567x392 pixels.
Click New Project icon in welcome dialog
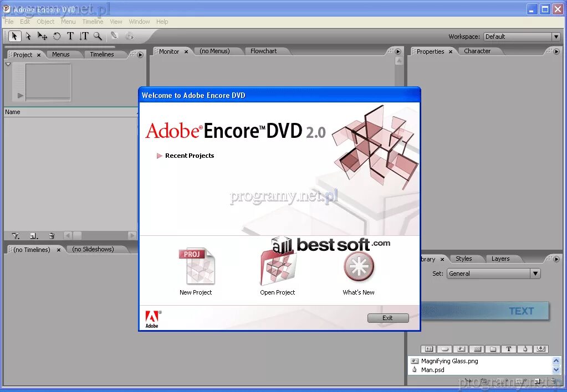click(197, 266)
